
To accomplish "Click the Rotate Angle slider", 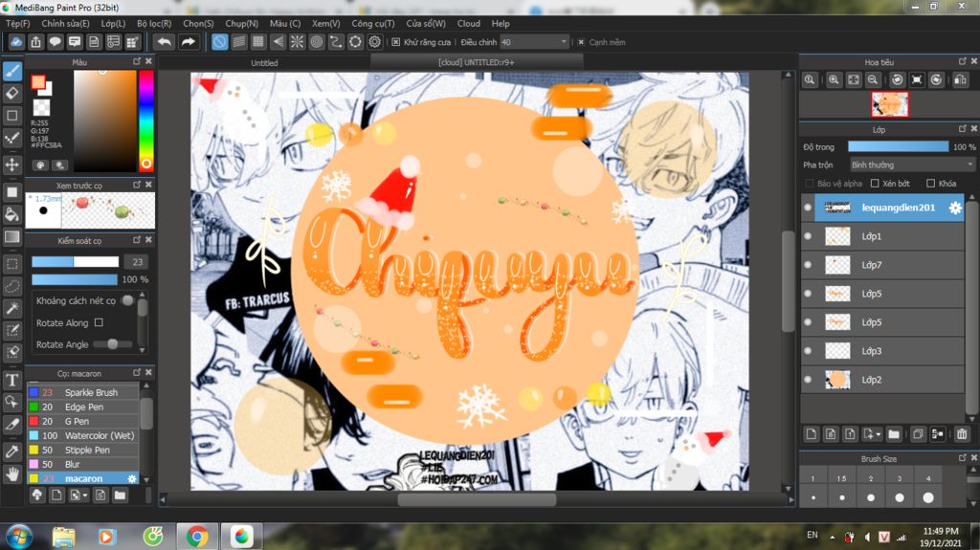I will pyautogui.click(x=113, y=344).
